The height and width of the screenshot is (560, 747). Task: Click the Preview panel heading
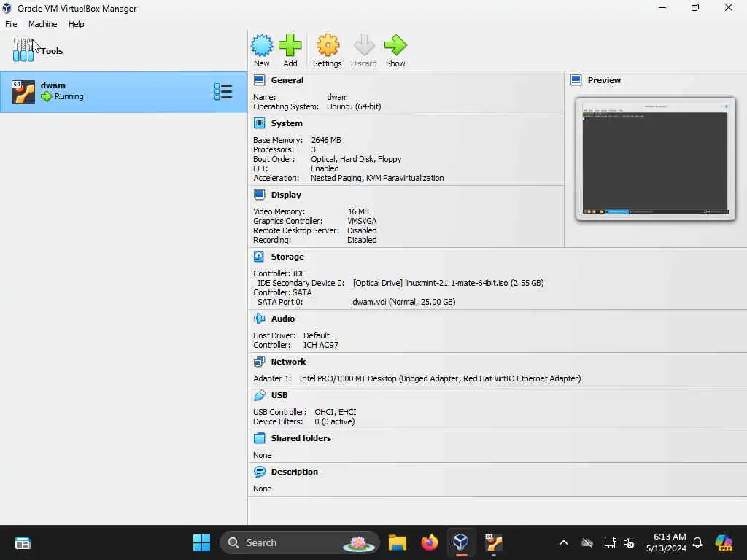point(604,80)
